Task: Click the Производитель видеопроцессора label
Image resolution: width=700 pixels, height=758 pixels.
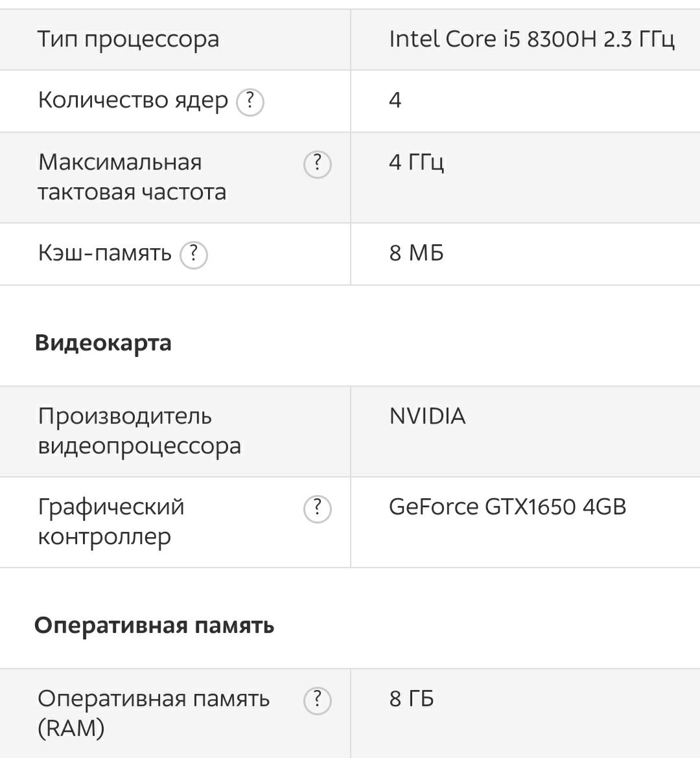Action: [139, 431]
